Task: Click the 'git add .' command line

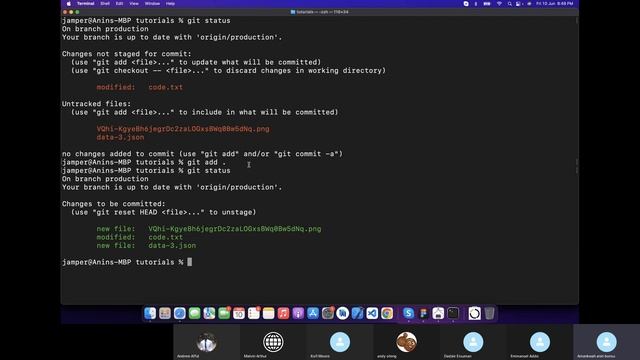Action: tap(144, 162)
